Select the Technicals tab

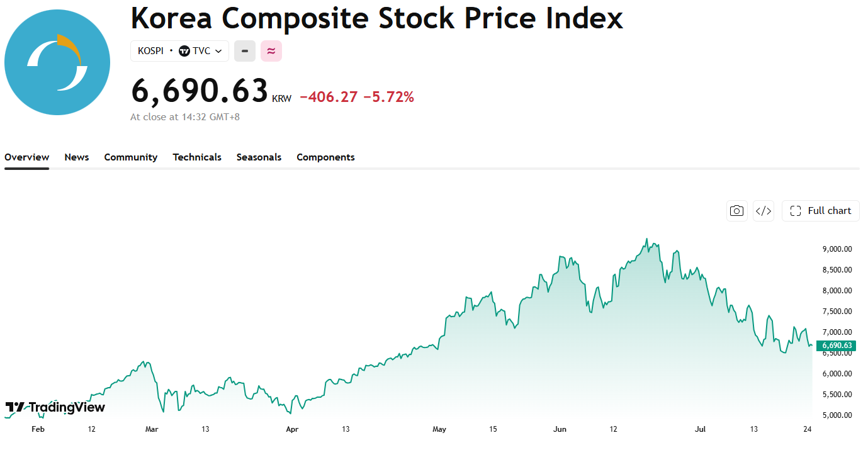point(197,157)
